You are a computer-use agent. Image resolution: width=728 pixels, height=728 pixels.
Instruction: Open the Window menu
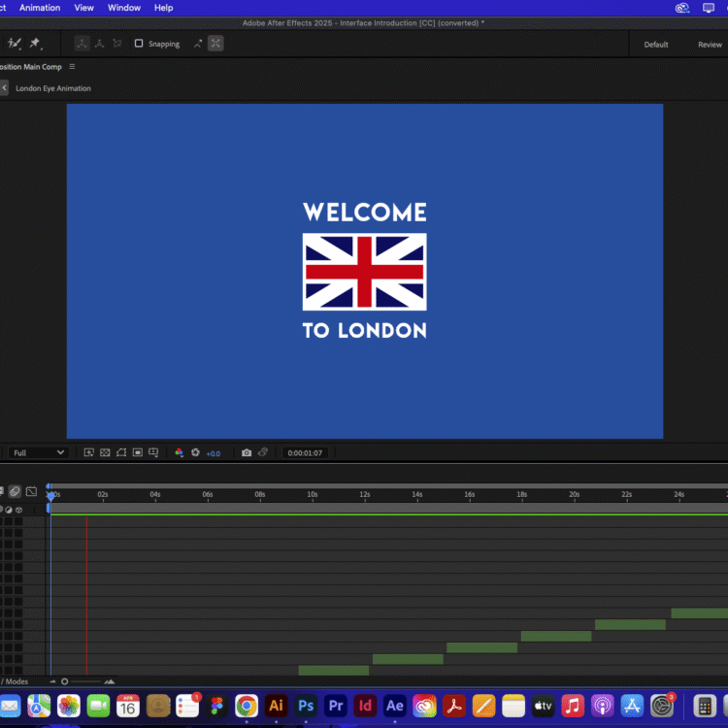[124, 8]
